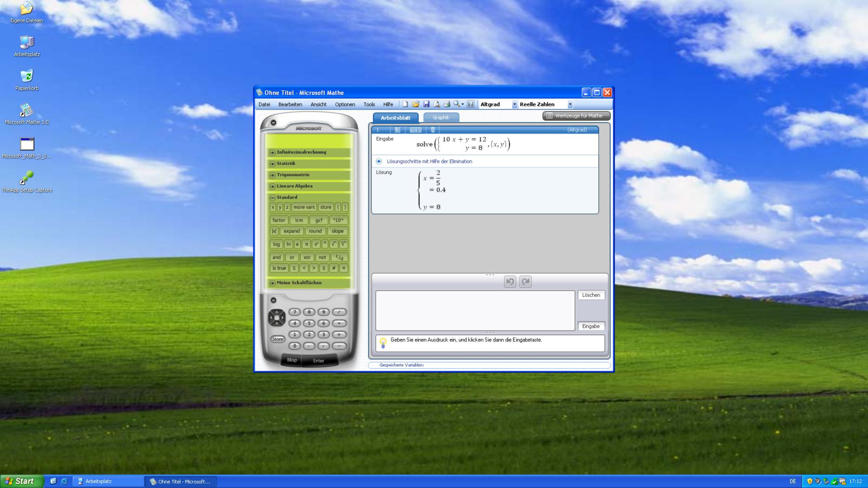Click the printer icon in toolbar
868x488 pixels.
point(447,104)
